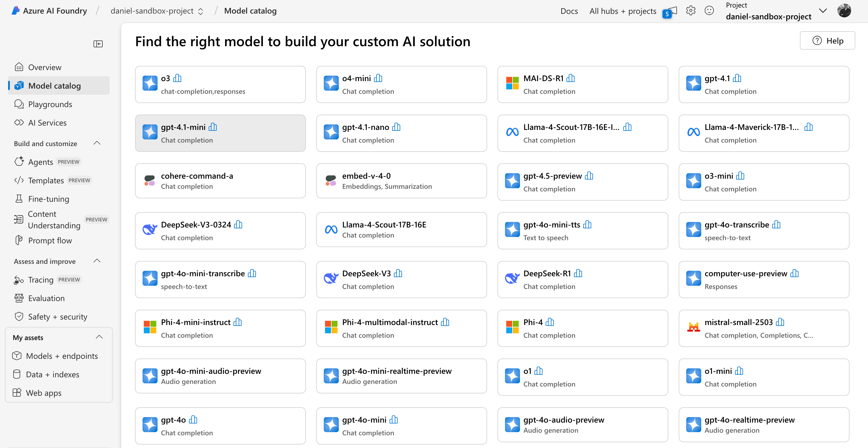Image resolution: width=868 pixels, height=448 pixels.
Task: Click benchmark icon beside gpt-4o-transcribe
Action: coord(776,225)
